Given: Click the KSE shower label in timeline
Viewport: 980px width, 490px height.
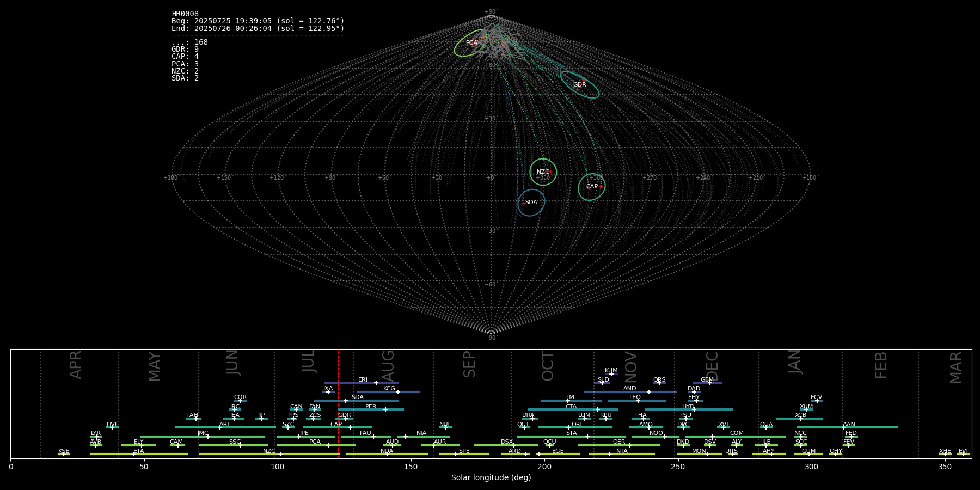Looking at the screenshot, I should tap(64, 451).
